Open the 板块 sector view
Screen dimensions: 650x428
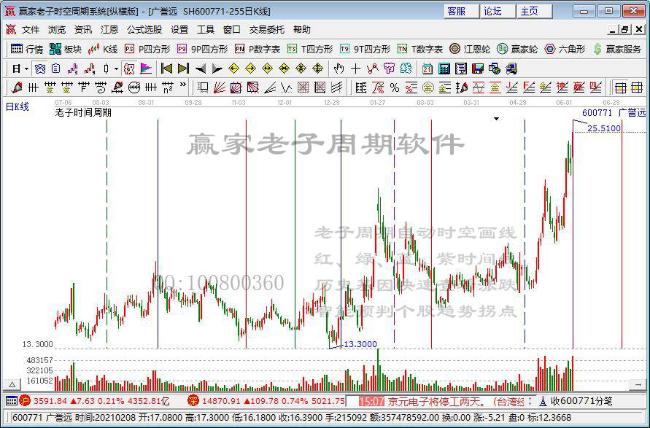65,49
